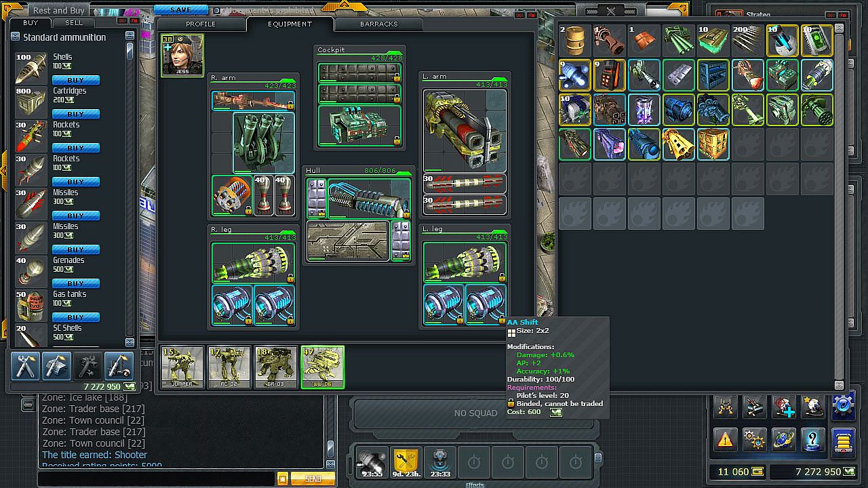
Task: Pick the purple glowing canister item
Action: [644, 109]
